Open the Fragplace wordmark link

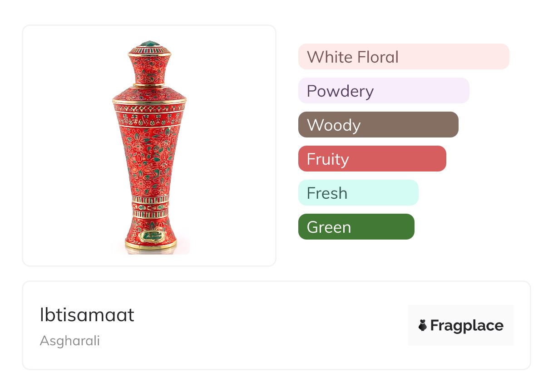click(467, 325)
